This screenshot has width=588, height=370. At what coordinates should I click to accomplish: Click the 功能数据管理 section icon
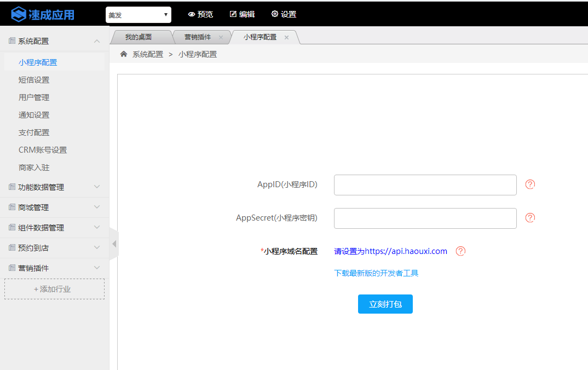[12, 187]
